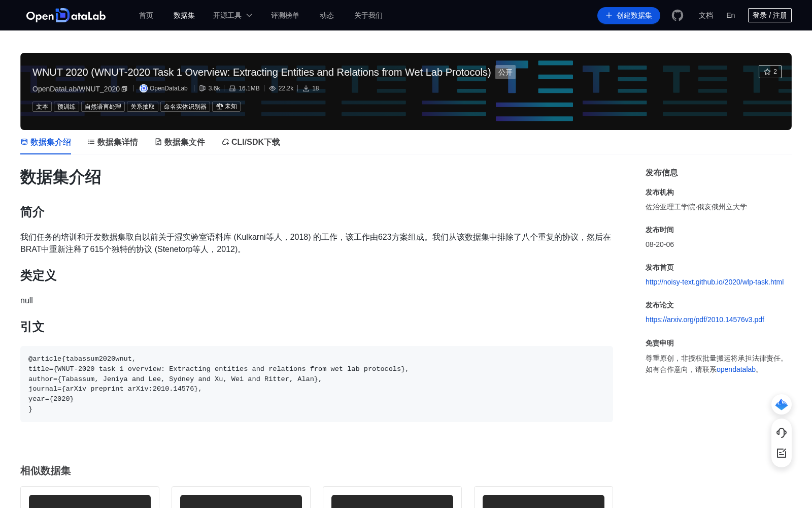Switch to 数据集文件 tab
The image size is (812, 508).
tap(180, 142)
